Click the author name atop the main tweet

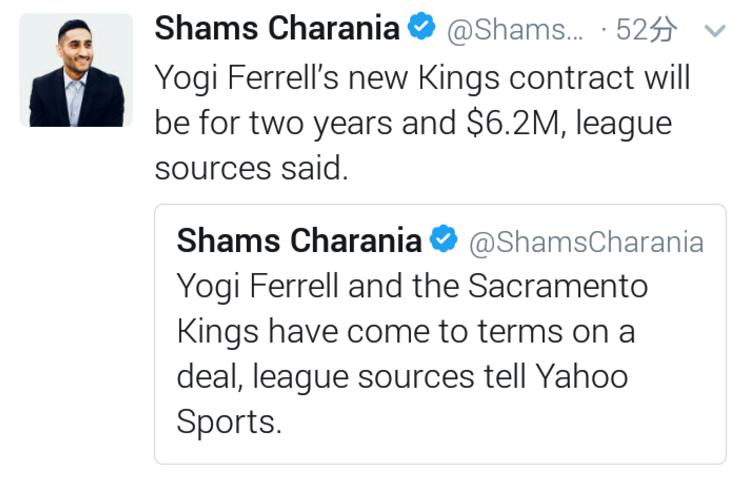(x=277, y=30)
